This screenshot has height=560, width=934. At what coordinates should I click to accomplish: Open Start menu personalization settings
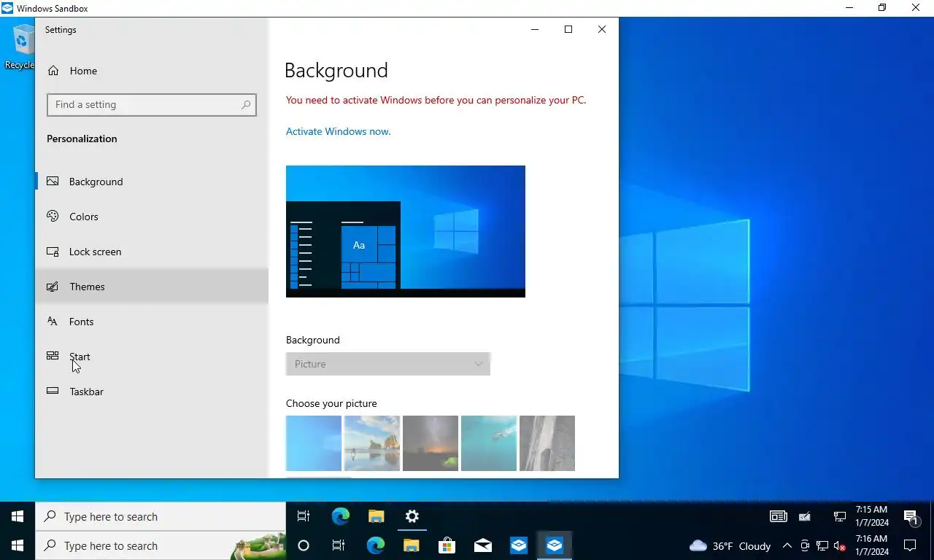tap(152, 357)
